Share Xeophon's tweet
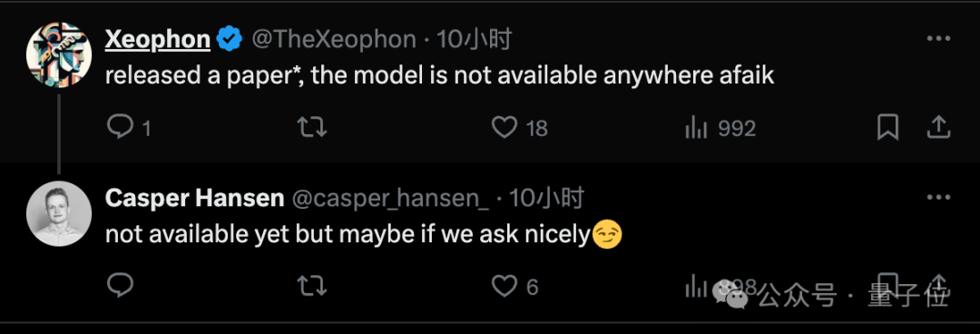This screenshot has width=980, height=334. pyautogui.click(x=938, y=127)
